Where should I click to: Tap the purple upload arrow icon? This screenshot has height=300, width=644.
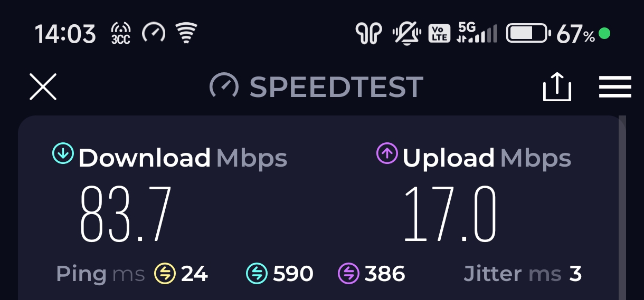pos(386,153)
